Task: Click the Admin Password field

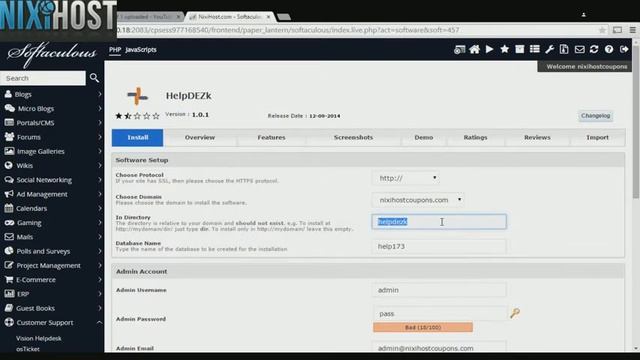Action: point(439,313)
